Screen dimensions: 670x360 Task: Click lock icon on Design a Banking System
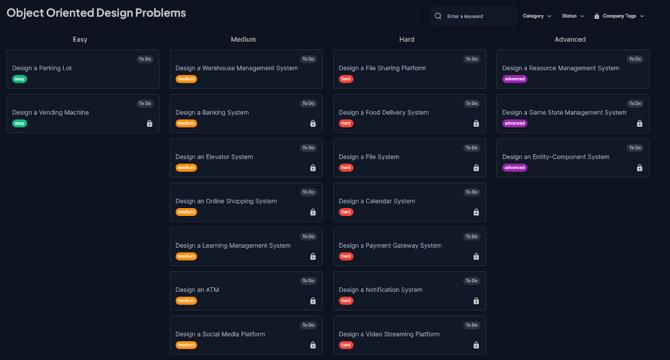click(313, 123)
